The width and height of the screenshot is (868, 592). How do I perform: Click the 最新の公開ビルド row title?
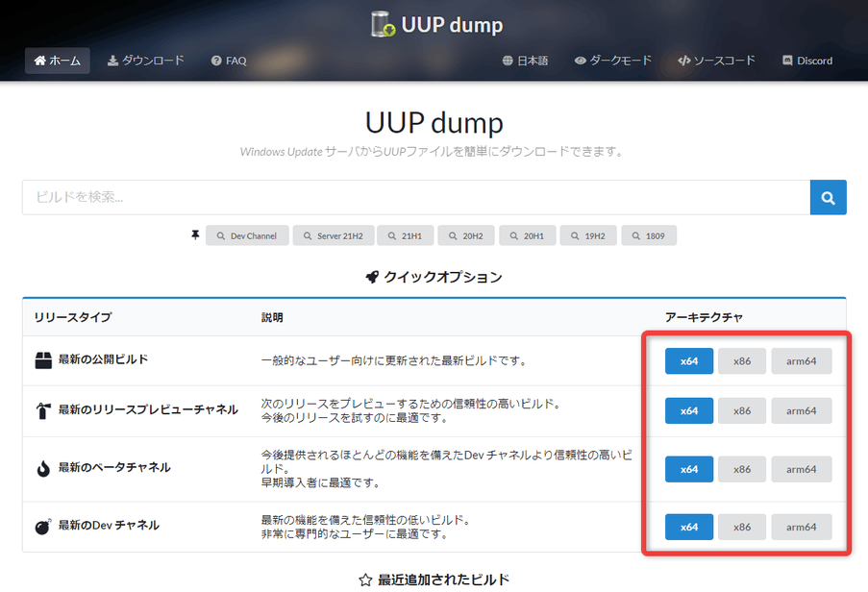click(x=104, y=359)
